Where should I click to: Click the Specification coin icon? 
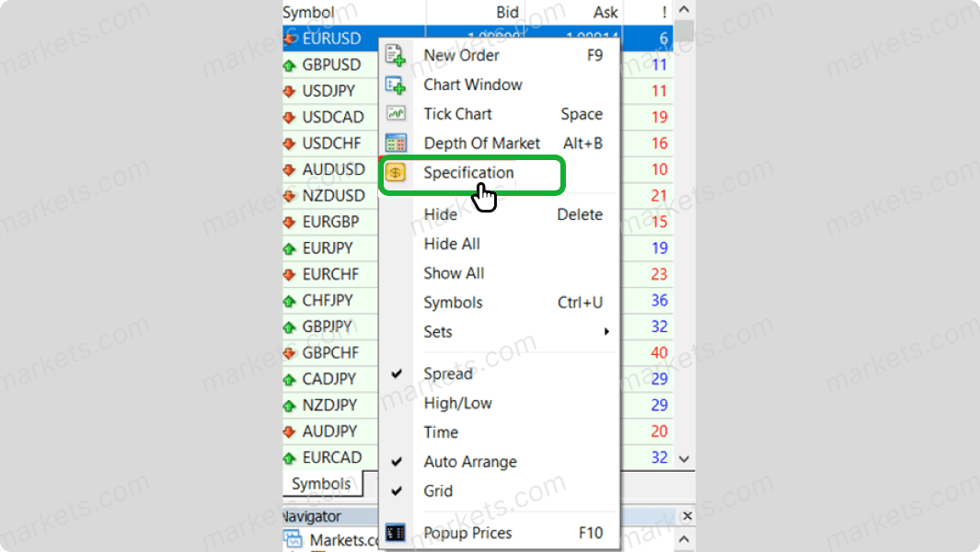point(396,173)
